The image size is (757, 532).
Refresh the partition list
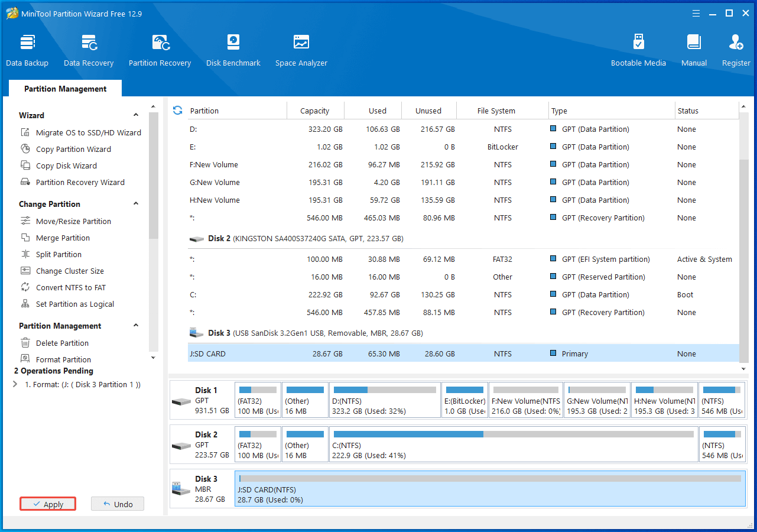[177, 110]
